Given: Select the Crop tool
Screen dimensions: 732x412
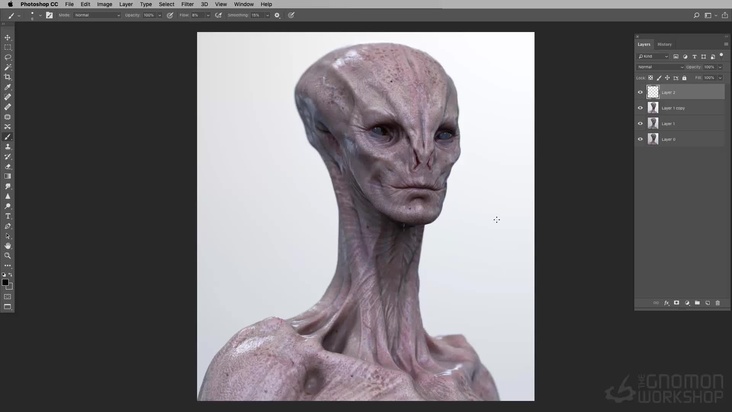Looking at the screenshot, I should click(x=7, y=77).
